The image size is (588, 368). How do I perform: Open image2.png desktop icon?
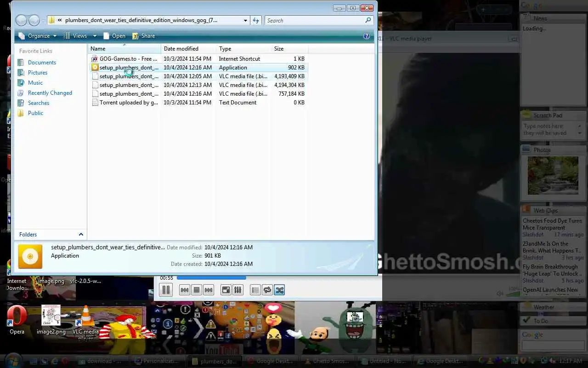tap(51, 320)
